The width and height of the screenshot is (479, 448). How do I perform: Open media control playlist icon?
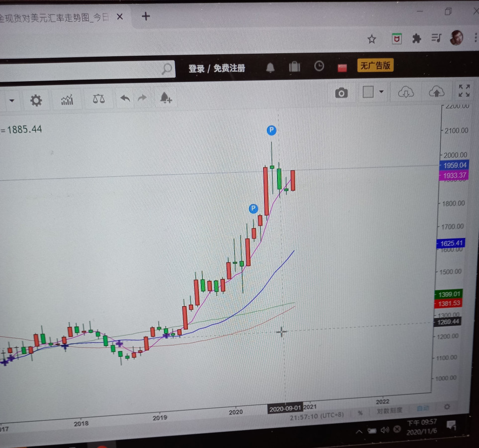click(436, 38)
